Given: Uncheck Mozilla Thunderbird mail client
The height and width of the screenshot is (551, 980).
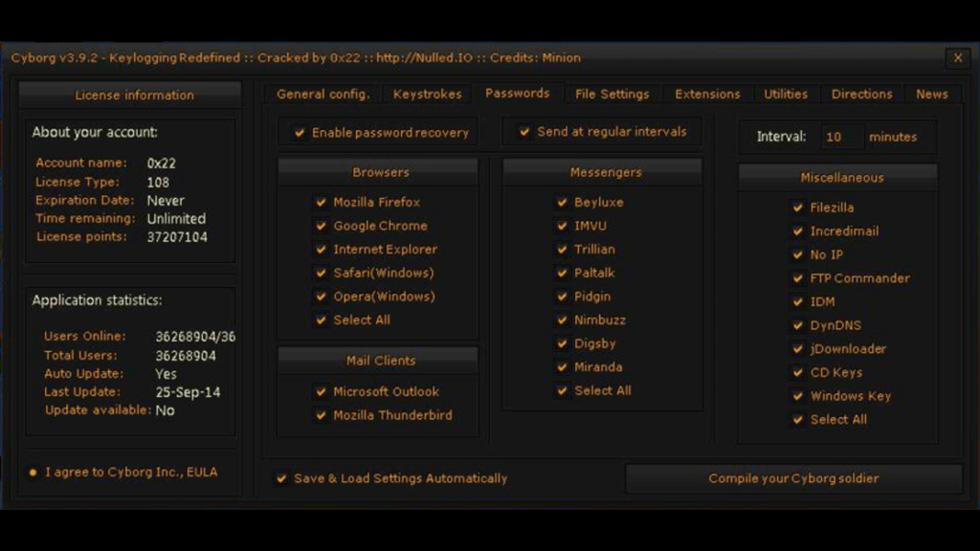Looking at the screenshot, I should pyautogui.click(x=322, y=415).
